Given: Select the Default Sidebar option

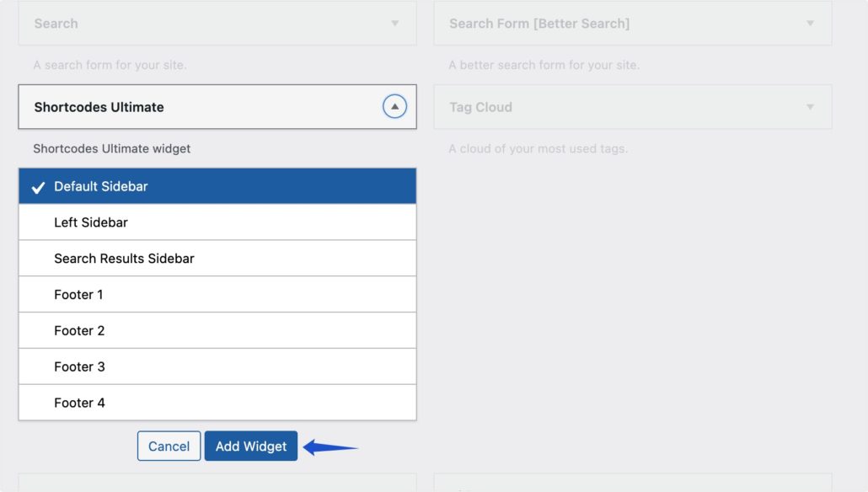Looking at the screenshot, I should [x=101, y=186].
